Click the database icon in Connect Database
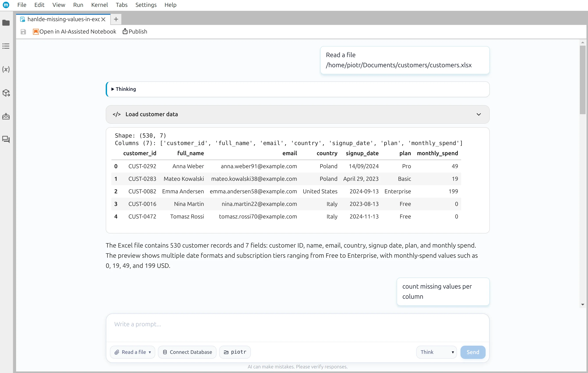This screenshot has height=373, width=588. click(x=165, y=352)
